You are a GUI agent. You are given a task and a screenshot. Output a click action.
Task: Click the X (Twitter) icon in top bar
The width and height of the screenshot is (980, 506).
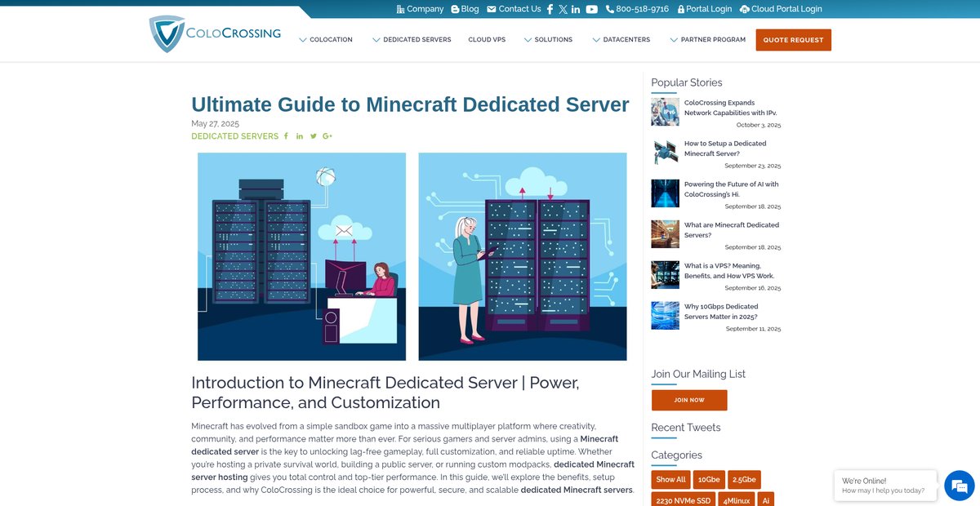click(x=563, y=9)
